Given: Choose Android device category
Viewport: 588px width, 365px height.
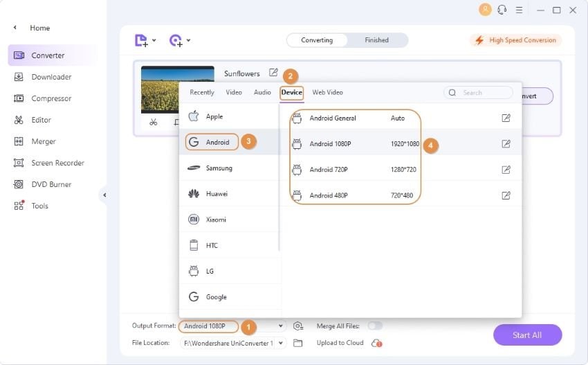Looking at the screenshot, I should point(229,142).
